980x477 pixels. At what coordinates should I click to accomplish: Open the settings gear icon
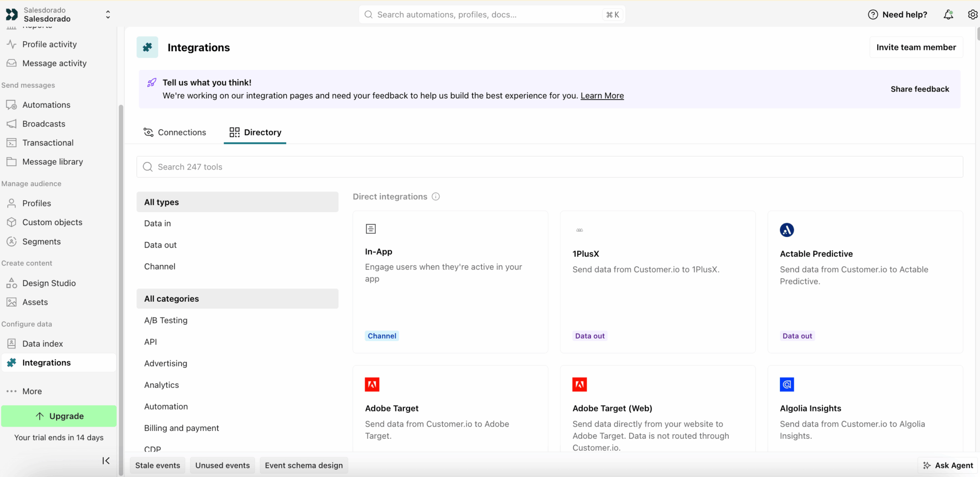[x=973, y=14]
